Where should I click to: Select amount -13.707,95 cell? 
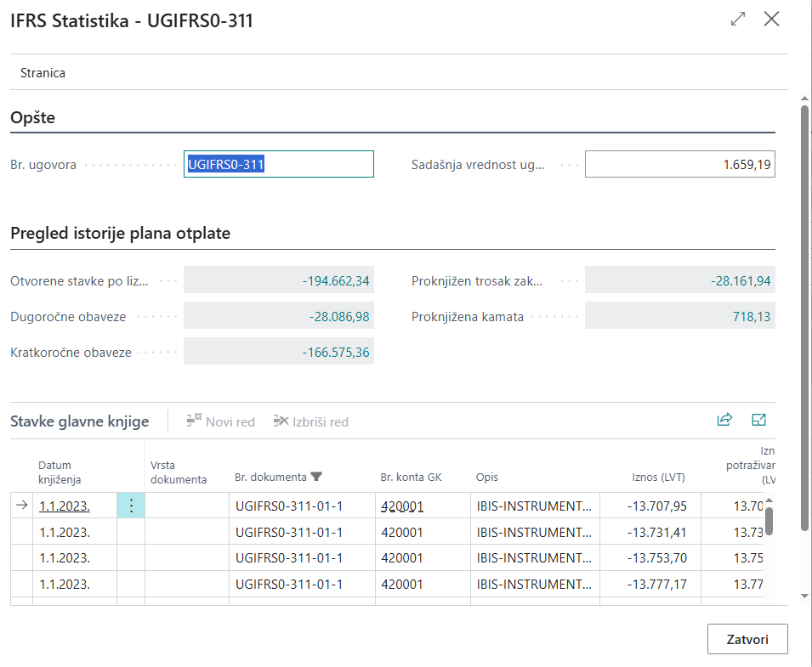point(650,506)
